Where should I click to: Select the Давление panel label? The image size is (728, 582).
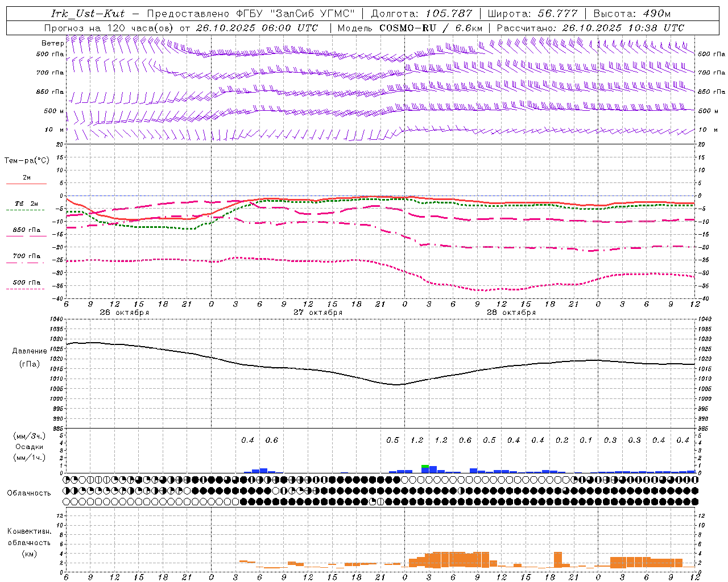tap(30, 351)
